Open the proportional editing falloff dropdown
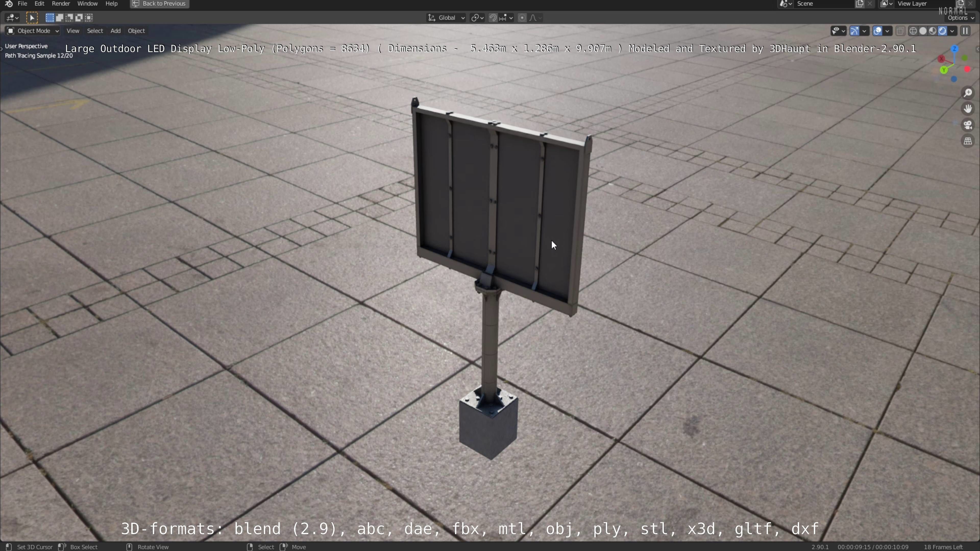This screenshot has width=980, height=551. (x=536, y=18)
